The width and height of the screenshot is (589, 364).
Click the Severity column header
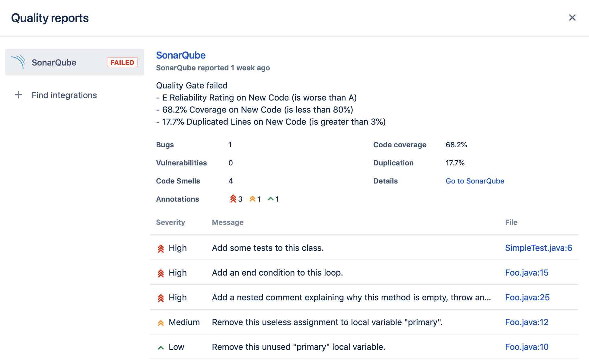pos(170,222)
